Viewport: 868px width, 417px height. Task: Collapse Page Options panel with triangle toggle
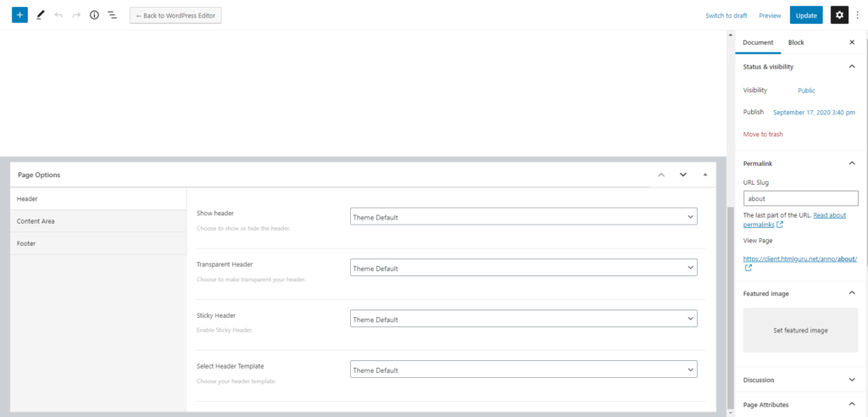(705, 175)
